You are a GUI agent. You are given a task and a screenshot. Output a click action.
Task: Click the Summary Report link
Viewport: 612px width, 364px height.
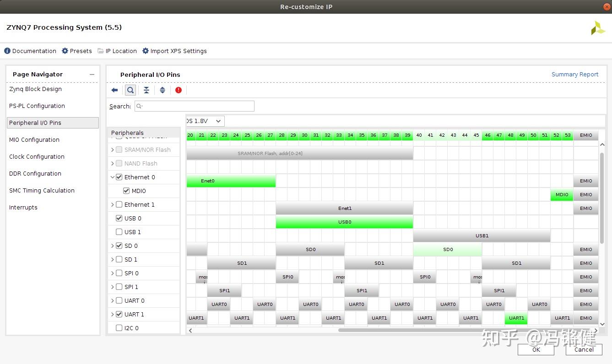[575, 74]
